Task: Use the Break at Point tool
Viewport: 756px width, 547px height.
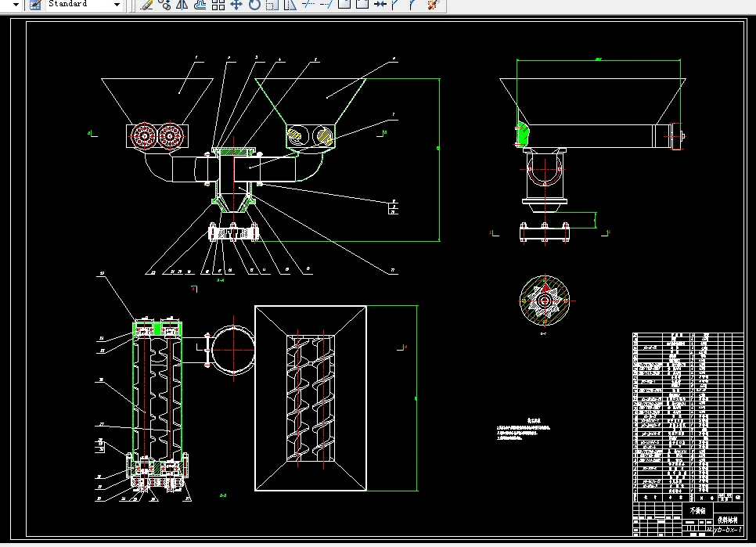Action: tap(344, 5)
